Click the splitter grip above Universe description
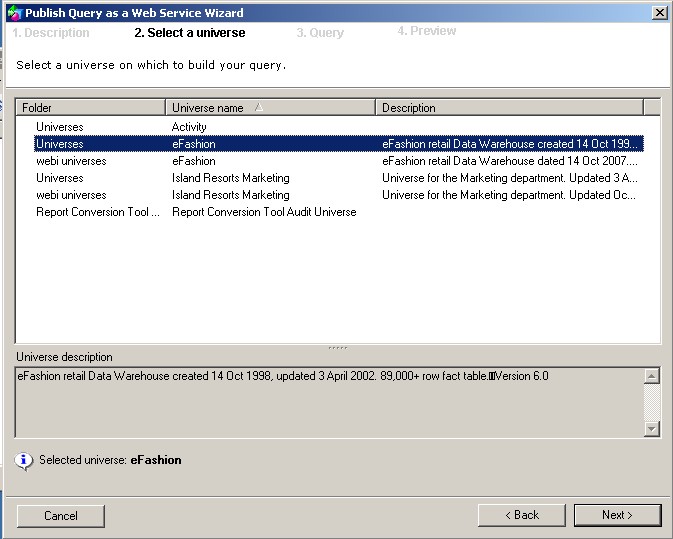The width and height of the screenshot is (673, 539). [x=338, y=348]
